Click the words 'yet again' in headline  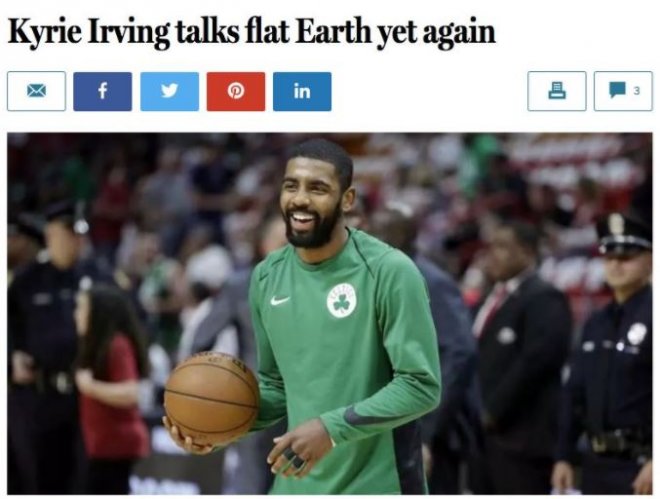pos(437,34)
